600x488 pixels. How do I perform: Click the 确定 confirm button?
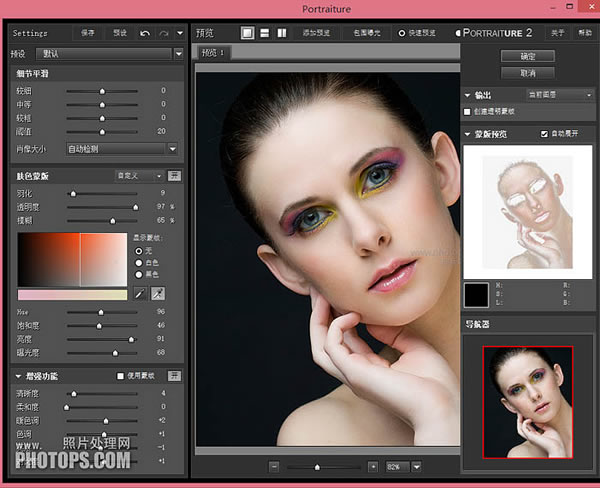(528, 57)
